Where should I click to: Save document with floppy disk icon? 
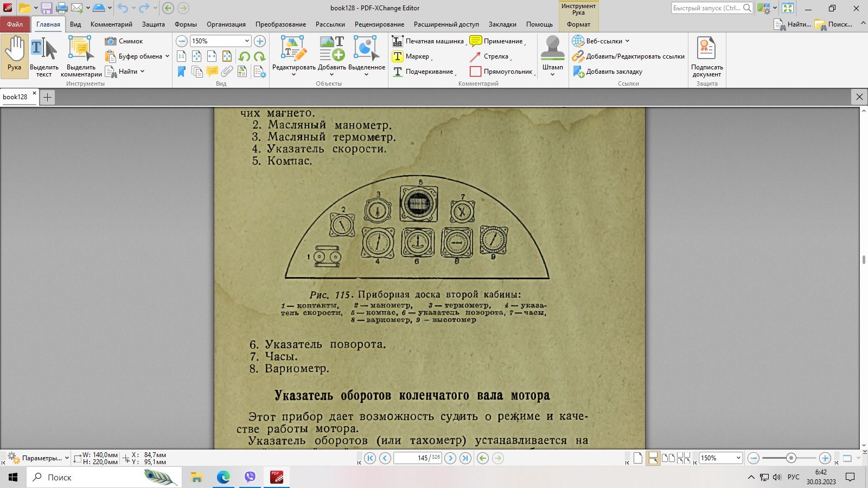click(47, 8)
